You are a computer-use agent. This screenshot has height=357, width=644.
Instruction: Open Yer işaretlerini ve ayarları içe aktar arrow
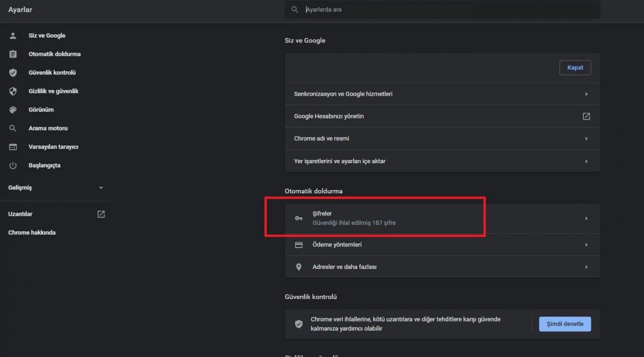coord(586,161)
